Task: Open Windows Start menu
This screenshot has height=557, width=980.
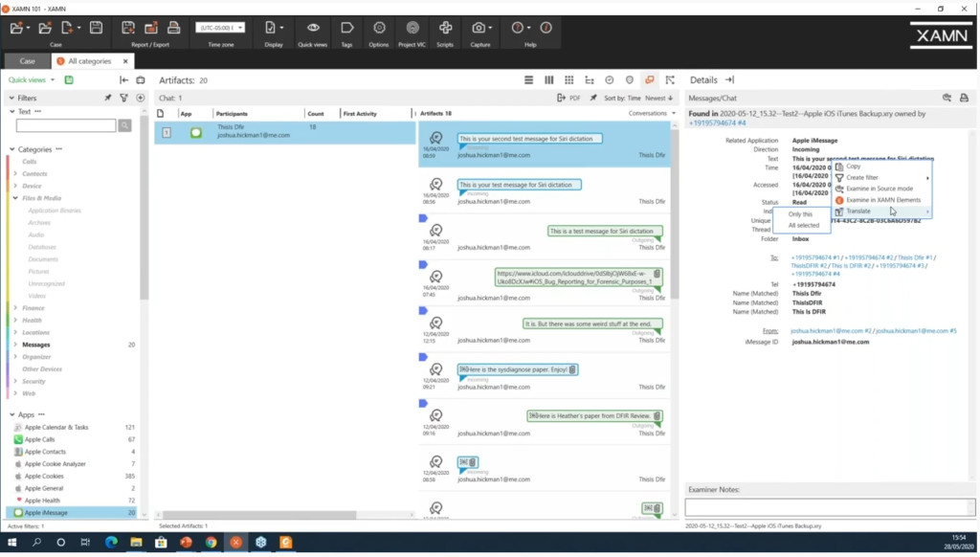Action: pos(11,543)
